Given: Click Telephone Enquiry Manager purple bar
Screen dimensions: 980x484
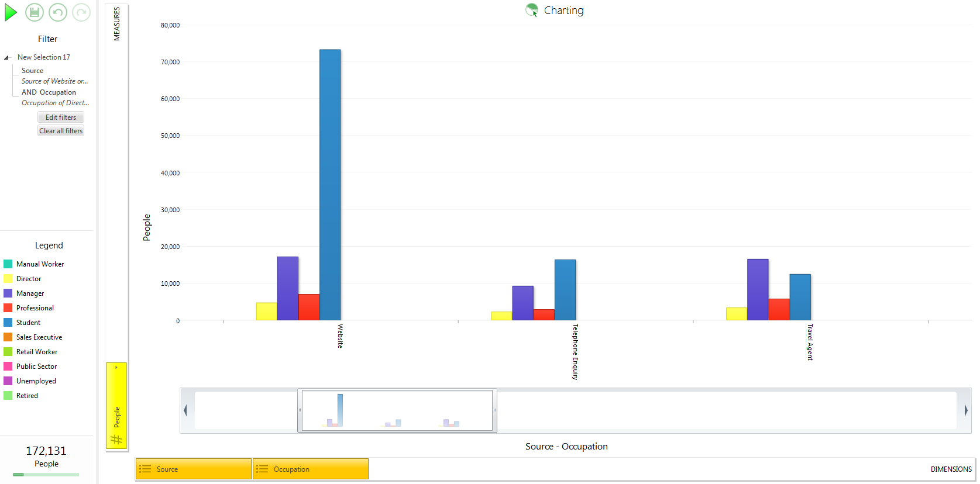Looking at the screenshot, I should click(x=523, y=303).
